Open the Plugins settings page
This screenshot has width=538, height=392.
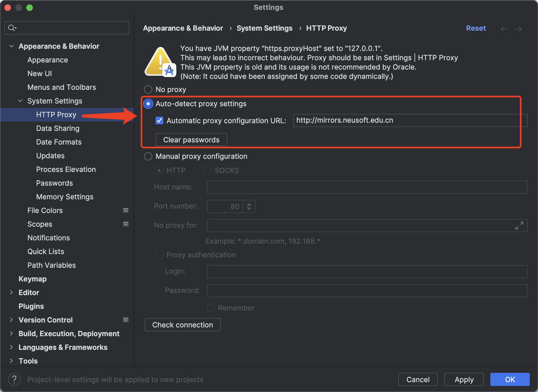[31, 306]
